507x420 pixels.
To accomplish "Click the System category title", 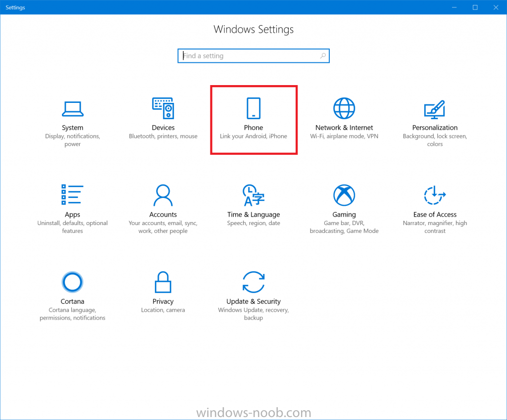I will pyautogui.click(x=72, y=128).
